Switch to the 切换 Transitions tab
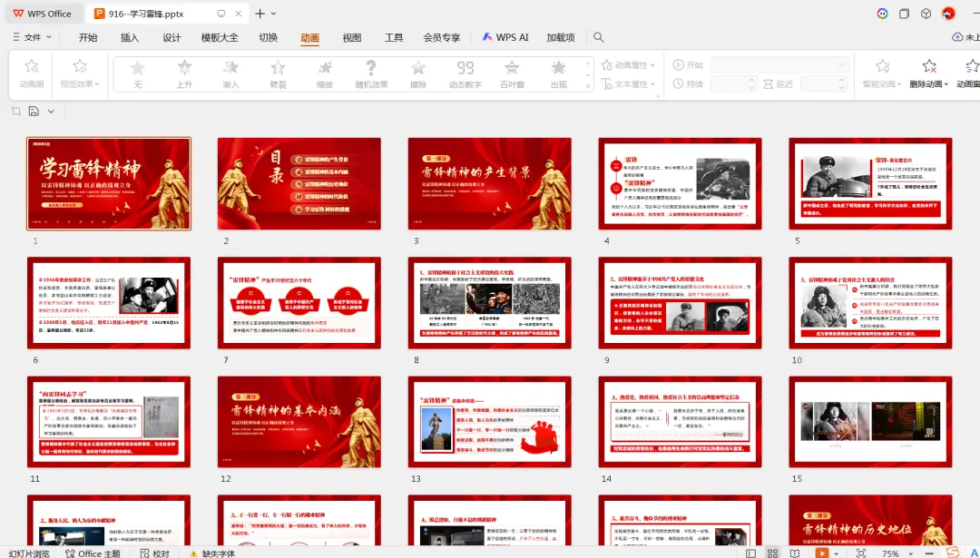The image size is (980, 558). click(268, 37)
